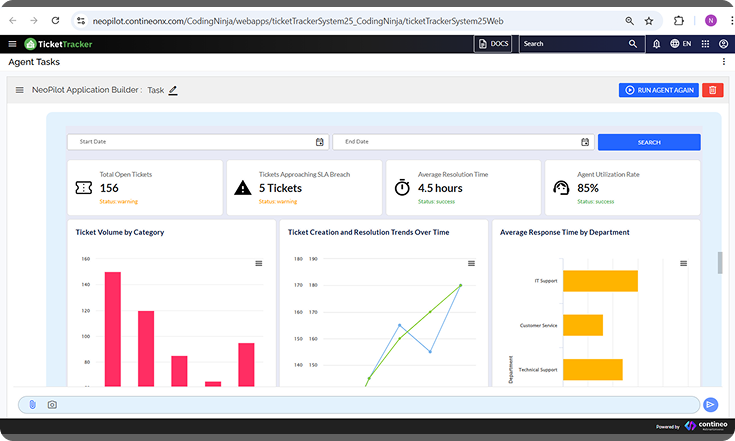735x441 pixels.
Task: Open Ticket Creation and Resolution Trends chart menu
Action: (471, 263)
